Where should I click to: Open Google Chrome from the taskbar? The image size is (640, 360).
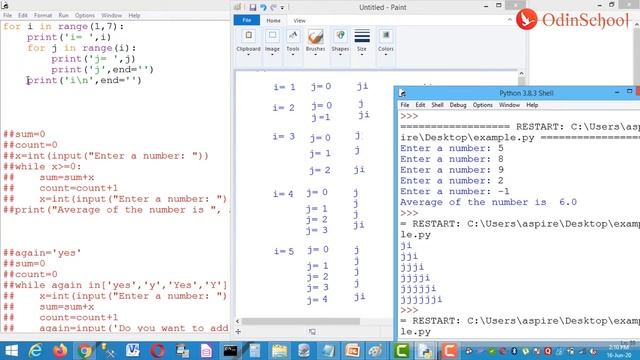point(84,351)
